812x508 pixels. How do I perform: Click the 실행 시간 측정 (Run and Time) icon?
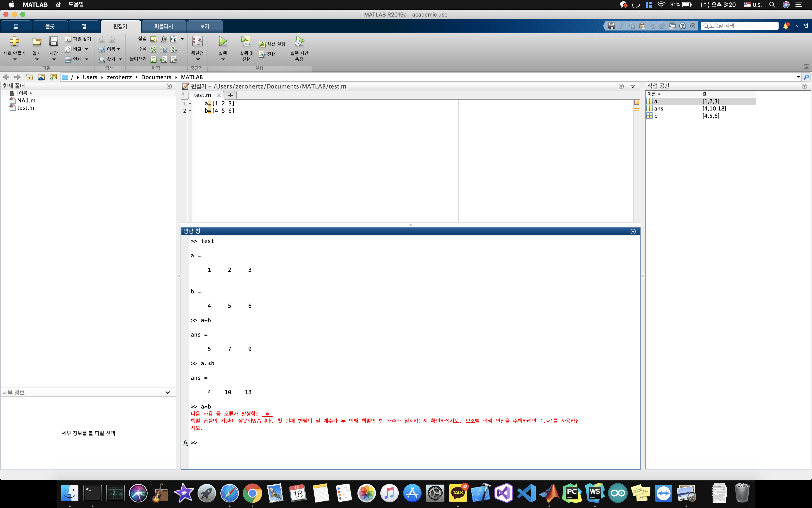click(x=299, y=41)
